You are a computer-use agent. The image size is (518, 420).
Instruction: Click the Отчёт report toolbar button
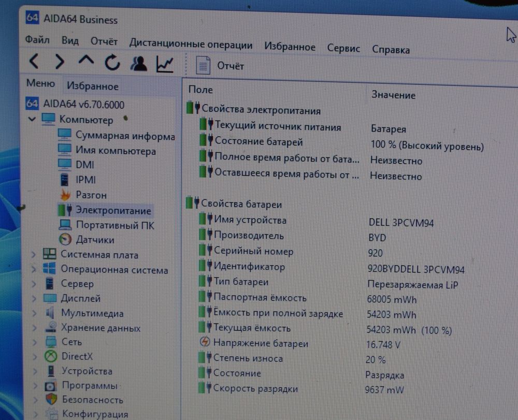coord(220,65)
